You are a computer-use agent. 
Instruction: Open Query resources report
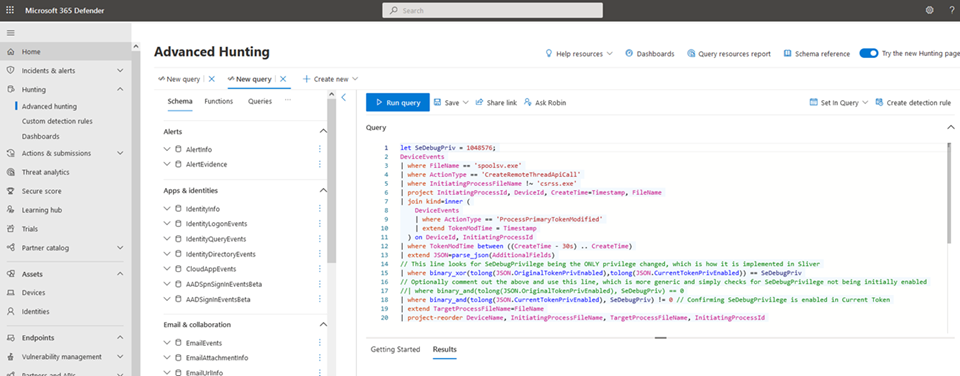point(729,54)
